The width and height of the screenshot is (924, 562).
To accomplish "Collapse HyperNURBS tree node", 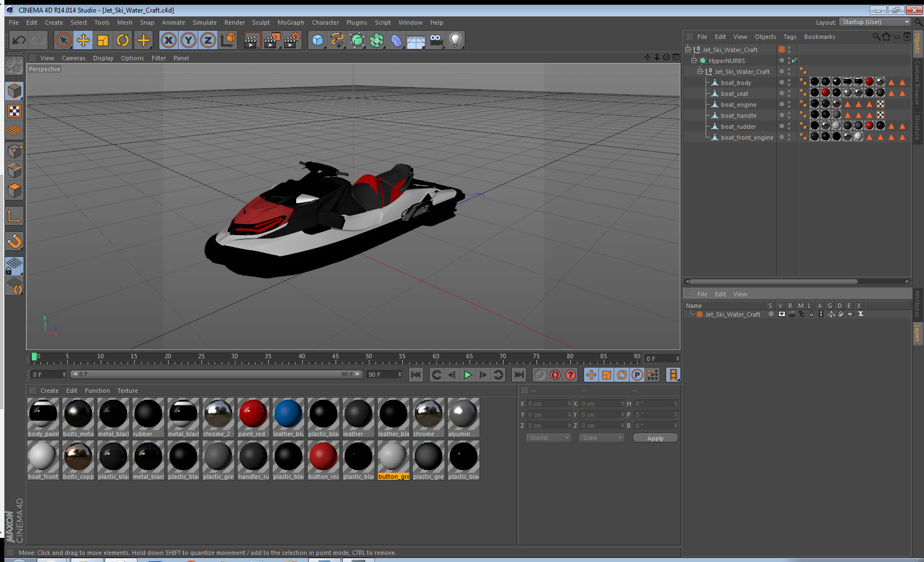I will click(x=694, y=60).
